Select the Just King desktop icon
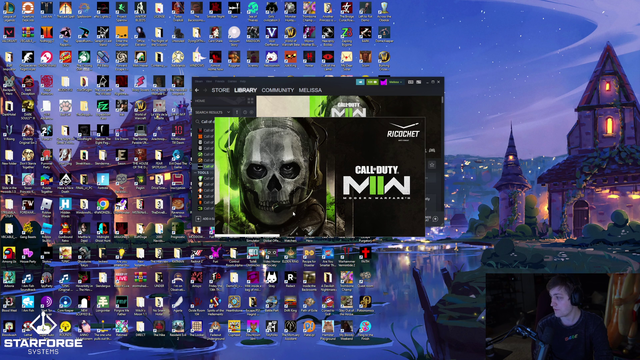Screen dimensions: 640x360 point(290,58)
